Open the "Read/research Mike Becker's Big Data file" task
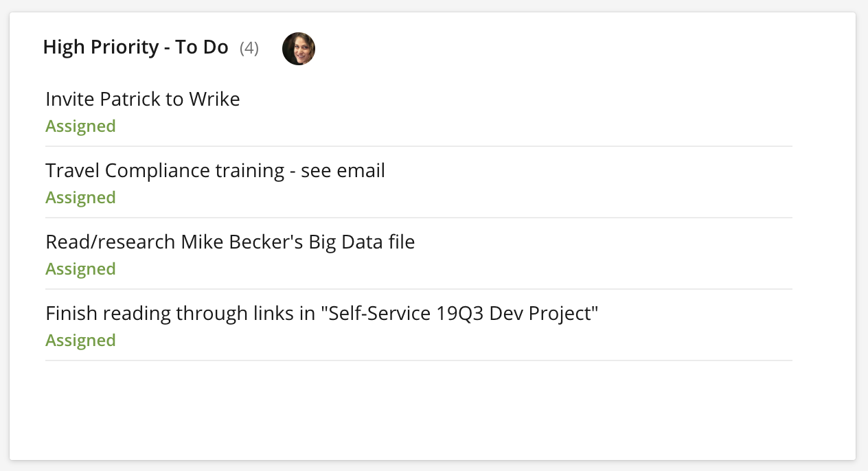Image resolution: width=868 pixels, height=471 pixels. point(230,242)
